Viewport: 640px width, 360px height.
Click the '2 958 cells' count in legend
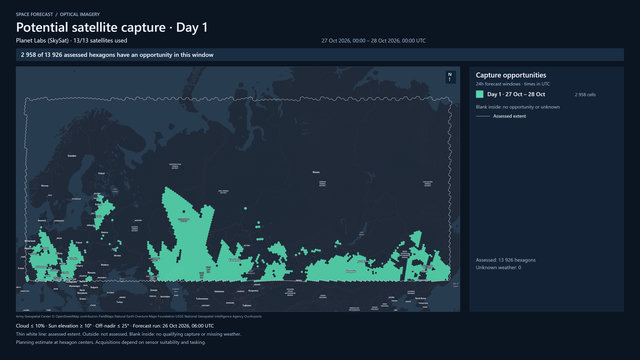click(x=585, y=95)
